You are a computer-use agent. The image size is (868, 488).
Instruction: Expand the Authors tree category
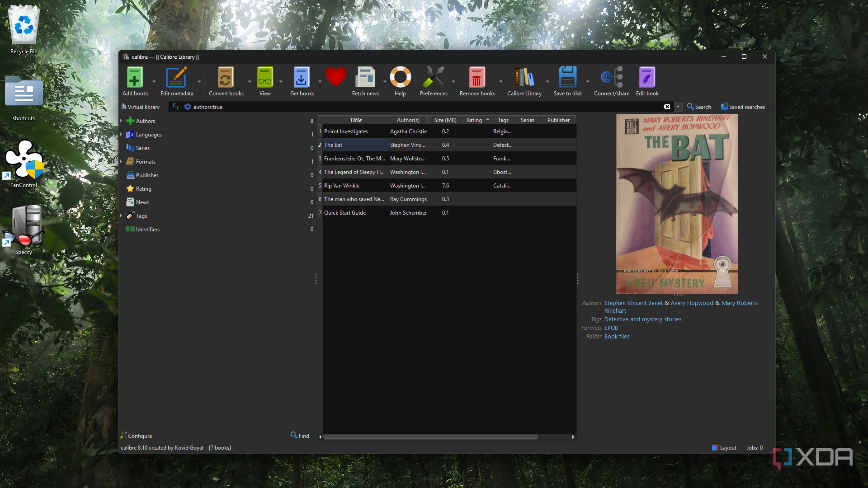click(x=121, y=121)
